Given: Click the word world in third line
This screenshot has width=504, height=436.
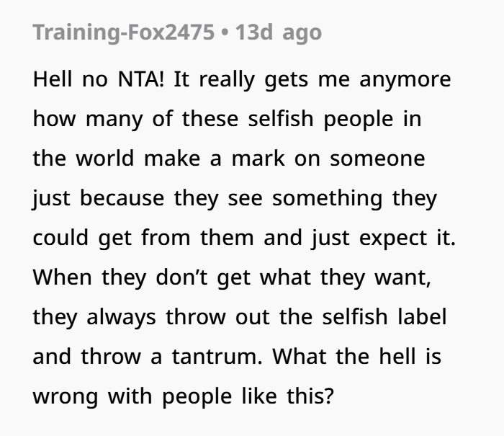Looking at the screenshot, I should [105, 159].
